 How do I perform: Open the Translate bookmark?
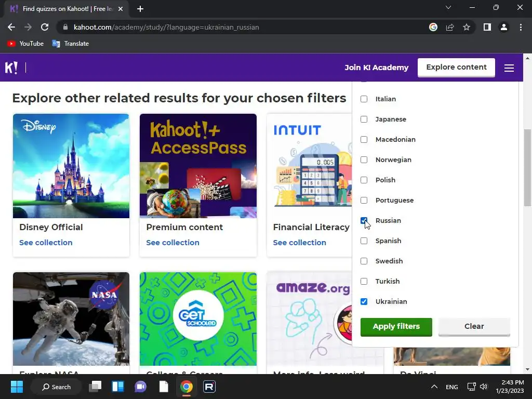coord(70,44)
